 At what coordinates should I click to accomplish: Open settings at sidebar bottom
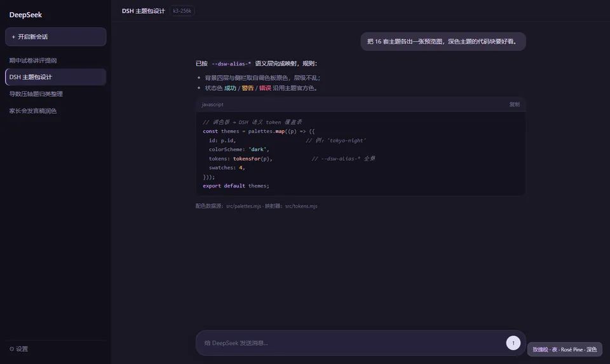coord(18,349)
